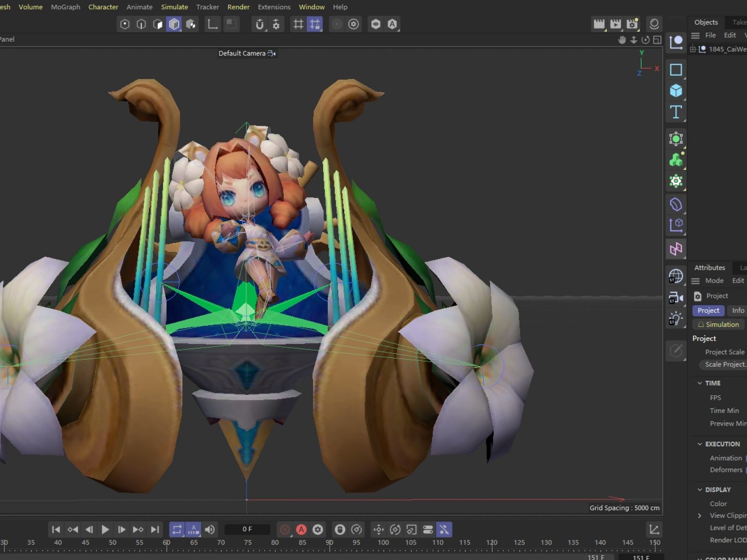This screenshot has width=747, height=560.
Task: Click the Axis mode icon
Action: coord(213,24)
